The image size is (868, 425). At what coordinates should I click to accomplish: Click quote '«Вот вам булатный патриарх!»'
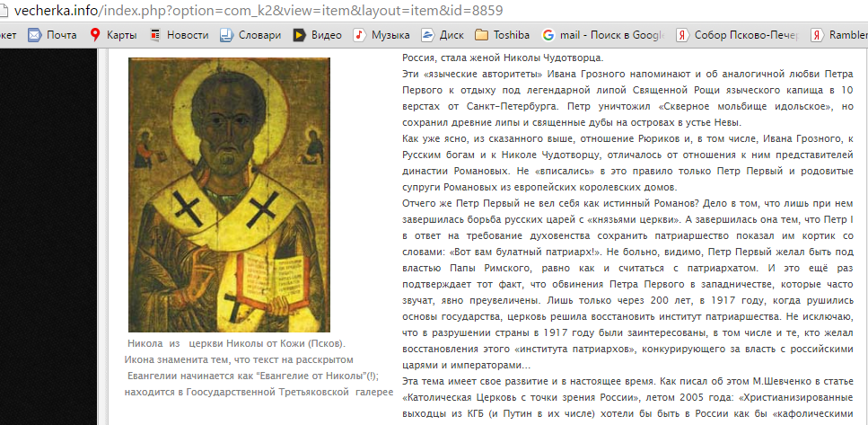click(526, 251)
